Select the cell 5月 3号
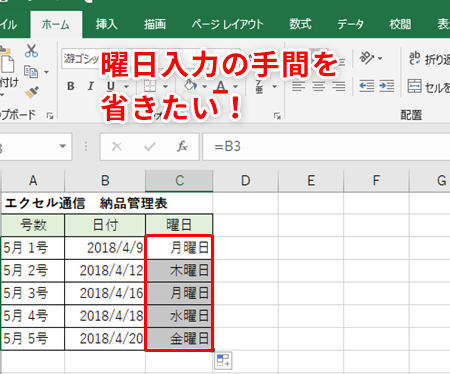 (x=33, y=293)
